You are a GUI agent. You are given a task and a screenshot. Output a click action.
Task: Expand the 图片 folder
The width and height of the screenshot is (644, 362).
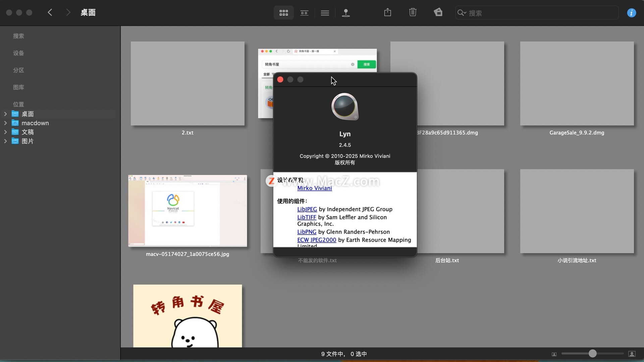click(x=5, y=141)
